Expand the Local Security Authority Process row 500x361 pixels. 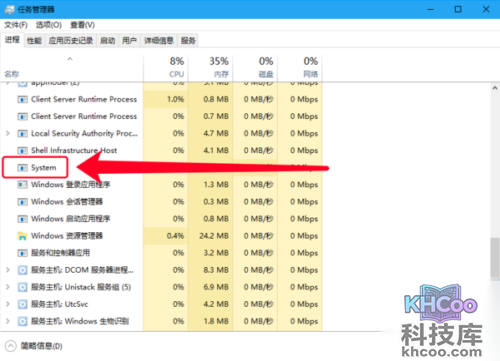[8, 133]
